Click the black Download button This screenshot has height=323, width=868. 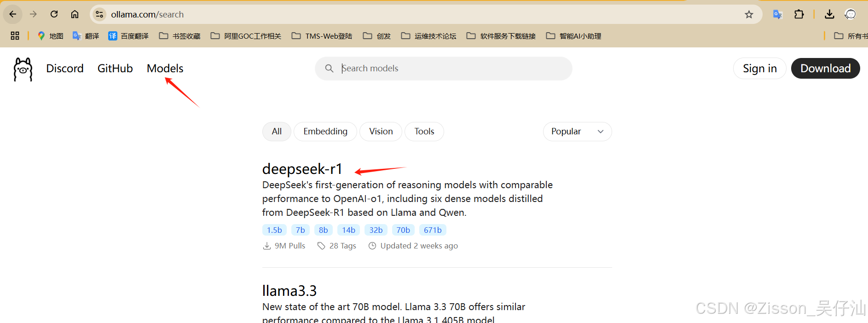[x=825, y=69]
